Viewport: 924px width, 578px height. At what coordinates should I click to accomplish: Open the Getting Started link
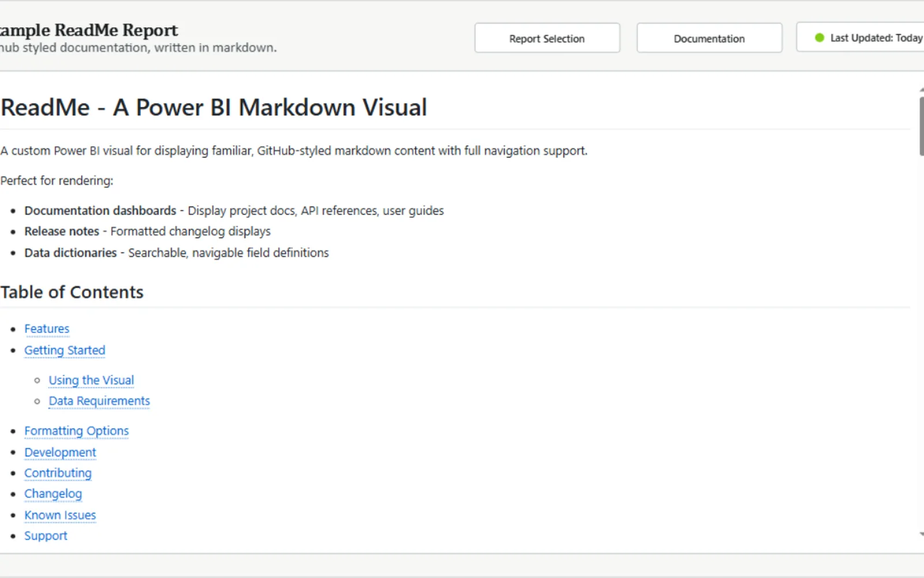[65, 350]
